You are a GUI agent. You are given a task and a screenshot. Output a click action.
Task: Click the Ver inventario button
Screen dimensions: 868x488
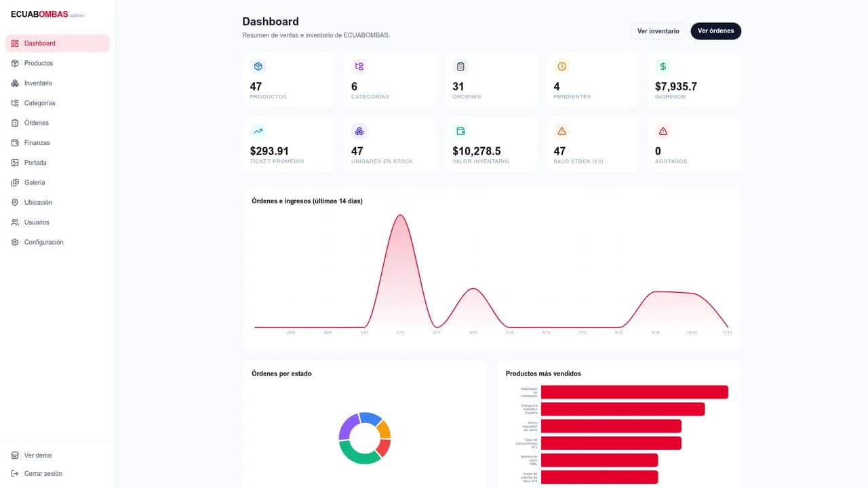pos(658,31)
